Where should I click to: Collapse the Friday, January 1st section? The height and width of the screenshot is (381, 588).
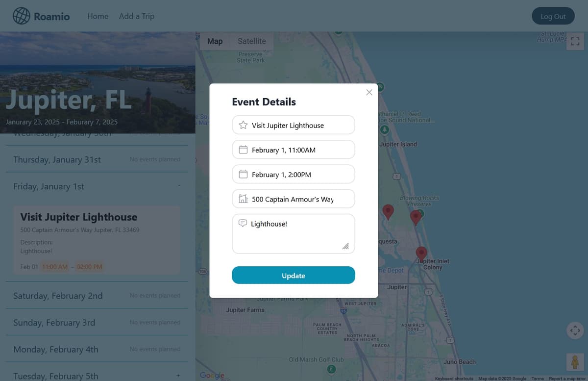pos(179,186)
